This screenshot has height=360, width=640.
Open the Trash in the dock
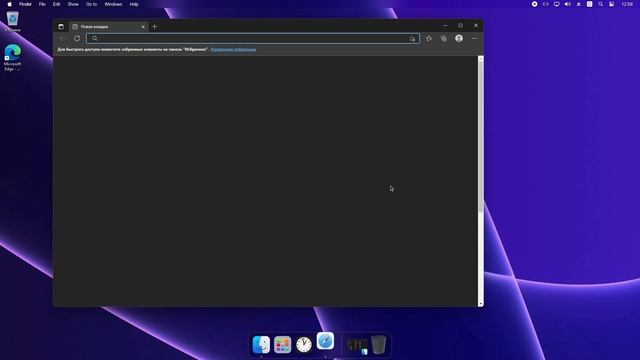tap(379, 344)
